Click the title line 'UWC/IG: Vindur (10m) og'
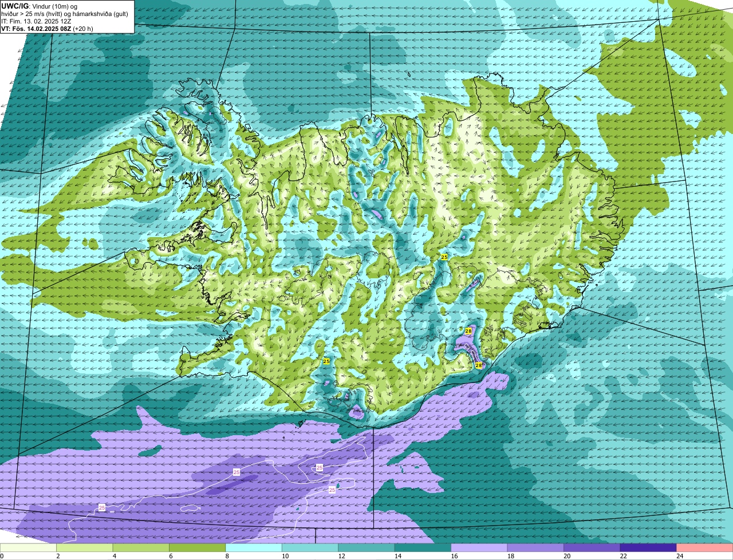733x560 pixels. point(40,6)
